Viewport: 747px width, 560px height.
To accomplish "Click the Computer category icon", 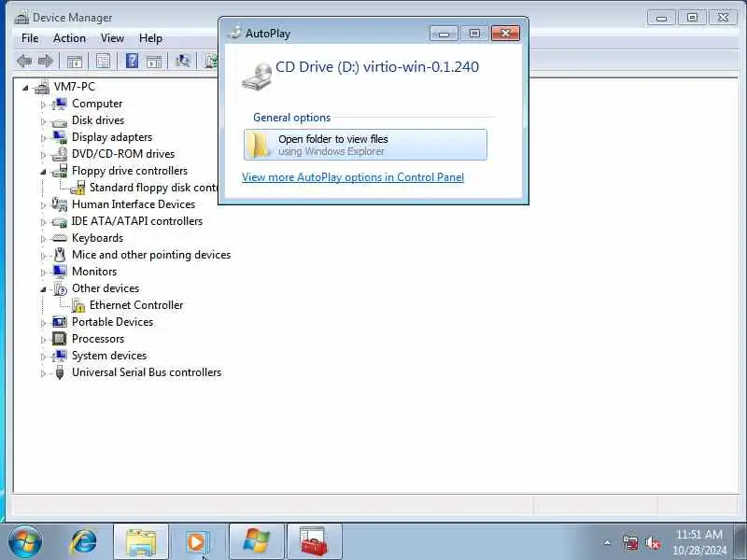I will [60, 104].
